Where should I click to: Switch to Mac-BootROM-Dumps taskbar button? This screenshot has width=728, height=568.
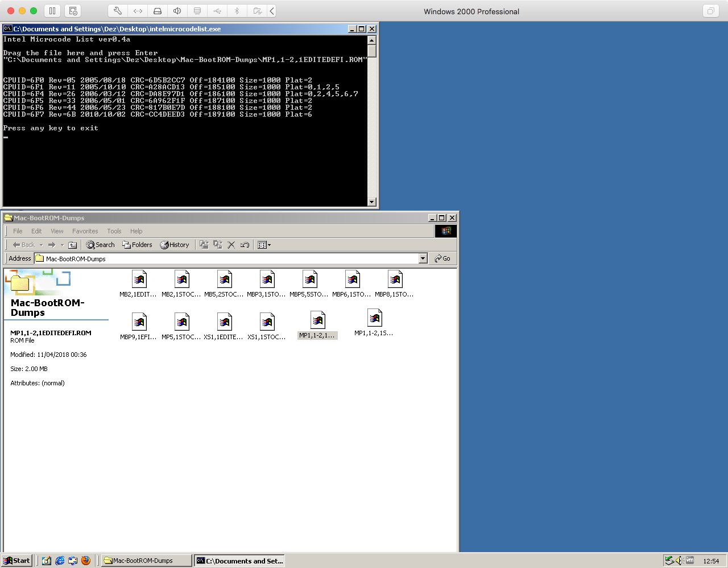146,561
